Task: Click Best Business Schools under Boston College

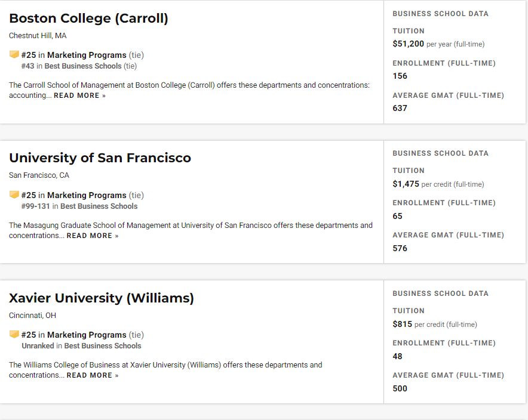Action: click(91, 66)
